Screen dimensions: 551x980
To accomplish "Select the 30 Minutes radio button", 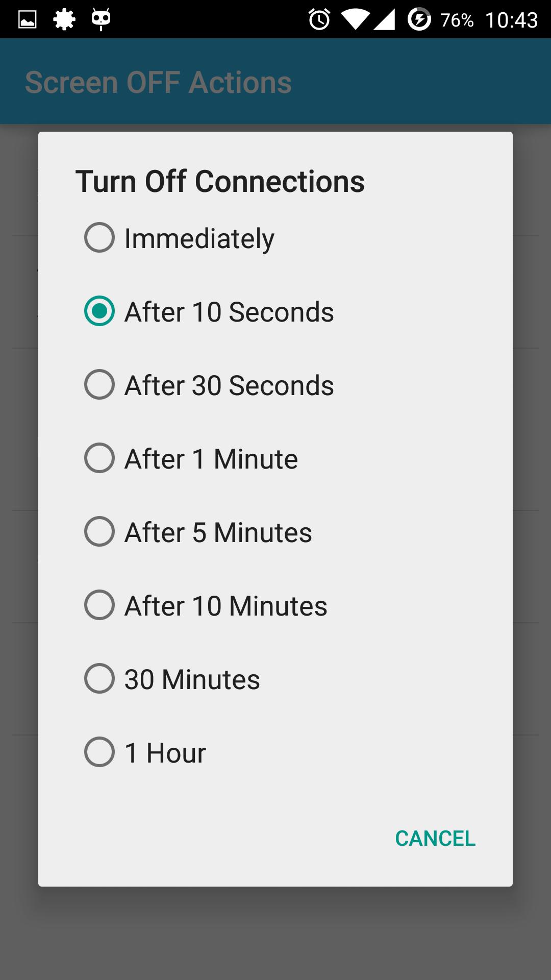I will [x=99, y=679].
